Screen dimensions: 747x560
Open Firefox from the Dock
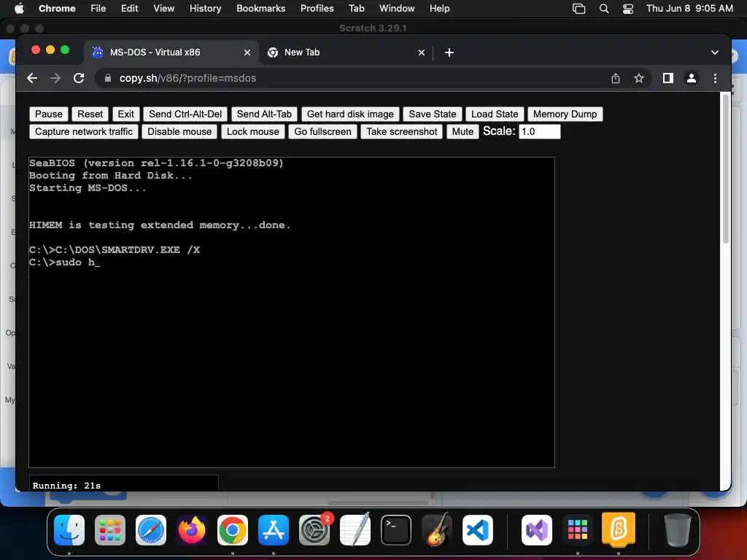pos(192,530)
